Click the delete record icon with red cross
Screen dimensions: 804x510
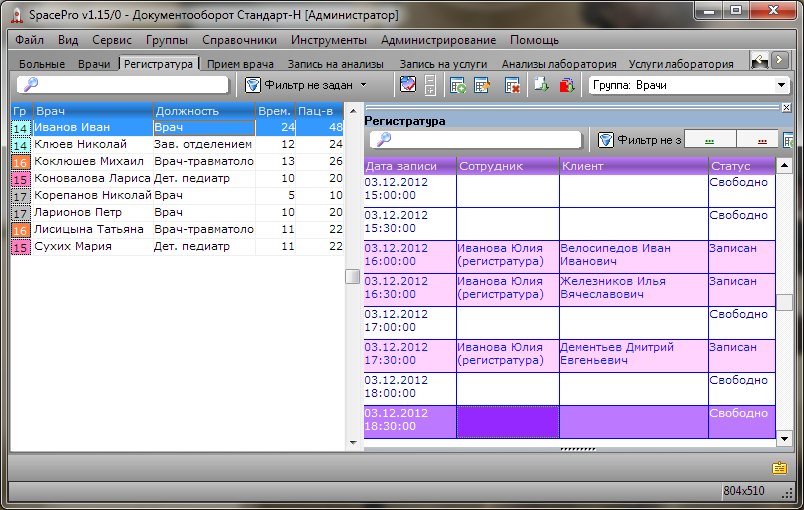[512, 85]
